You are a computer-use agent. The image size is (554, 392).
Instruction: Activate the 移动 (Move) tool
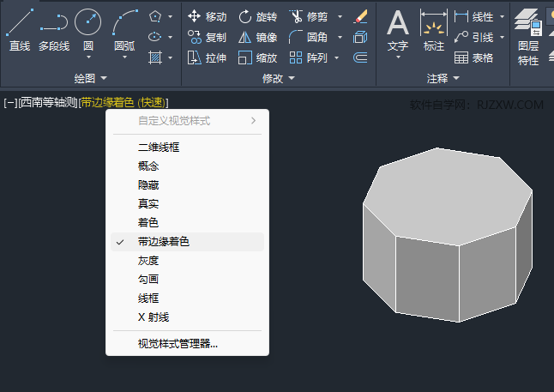207,16
